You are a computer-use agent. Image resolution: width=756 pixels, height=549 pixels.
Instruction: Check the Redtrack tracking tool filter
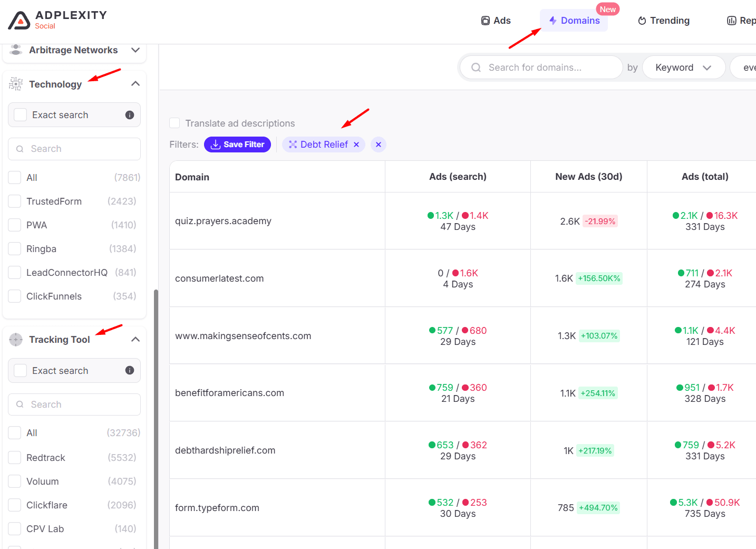15,458
